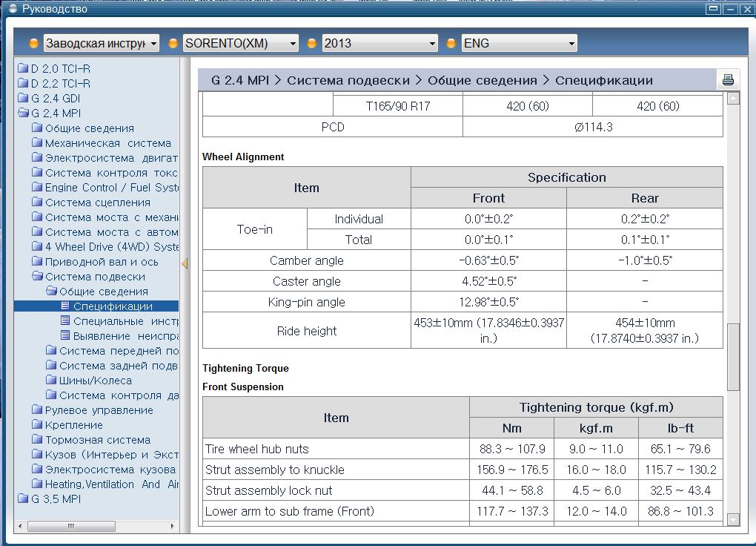
Task: Open the SORENTO(XM) model dropdown
Action: click(240, 43)
